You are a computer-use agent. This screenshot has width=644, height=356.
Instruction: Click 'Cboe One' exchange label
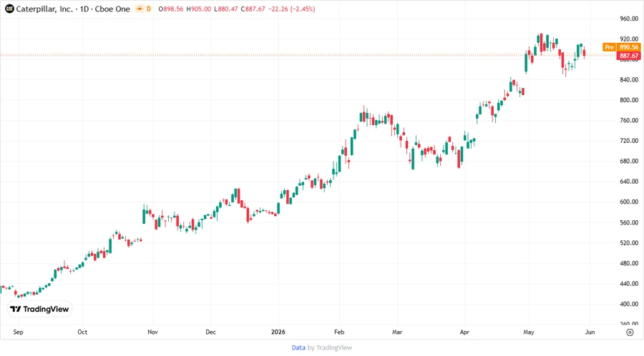[112, 9]
